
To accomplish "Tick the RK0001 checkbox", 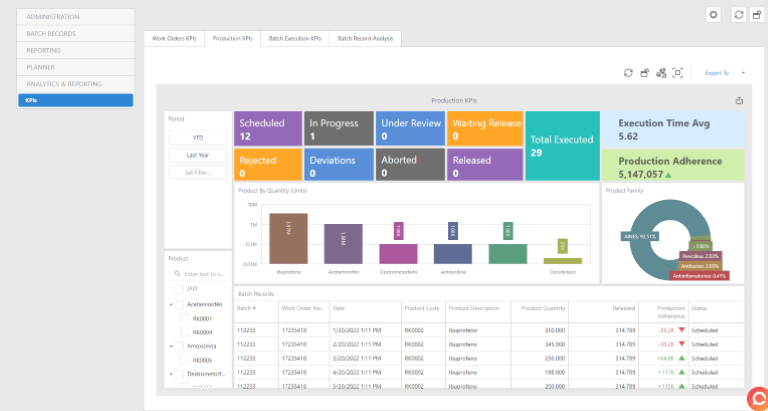I will (185, 318).
